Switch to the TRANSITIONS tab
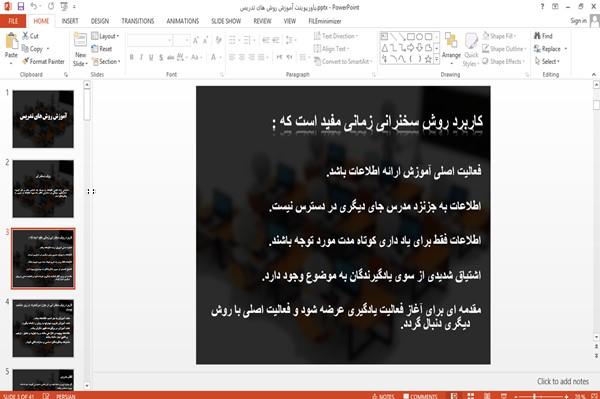 coord(138,21)
